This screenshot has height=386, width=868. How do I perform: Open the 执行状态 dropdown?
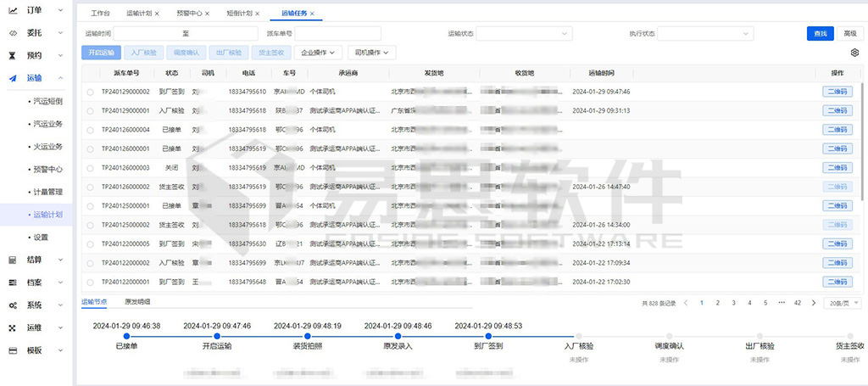(705, 33)
